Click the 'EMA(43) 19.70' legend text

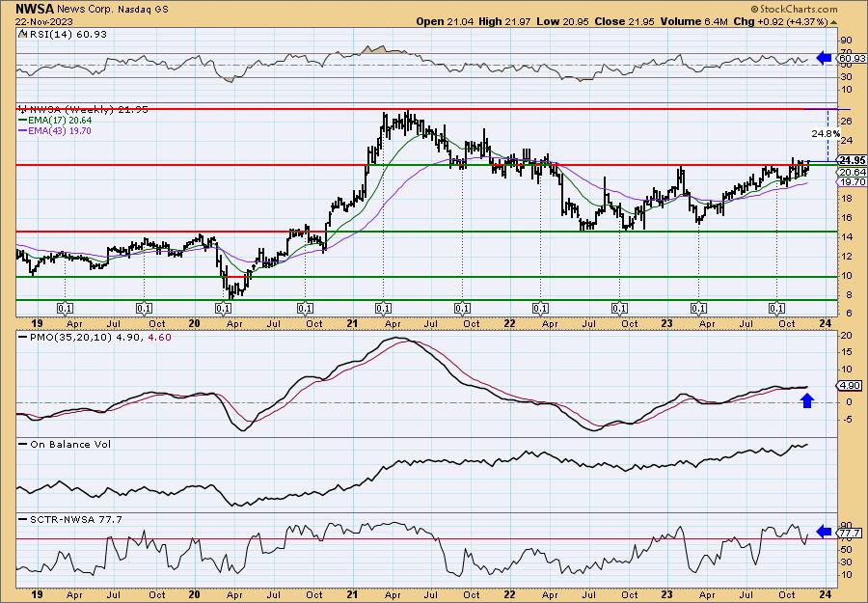(x=61, y=131)
